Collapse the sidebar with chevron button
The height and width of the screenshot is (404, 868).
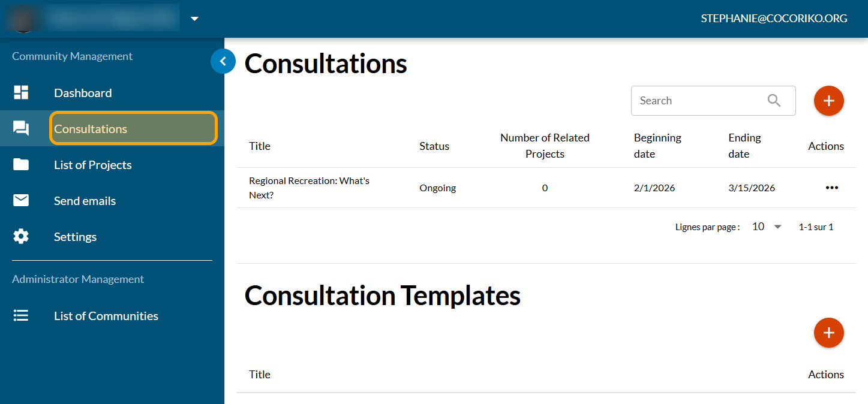223,61
